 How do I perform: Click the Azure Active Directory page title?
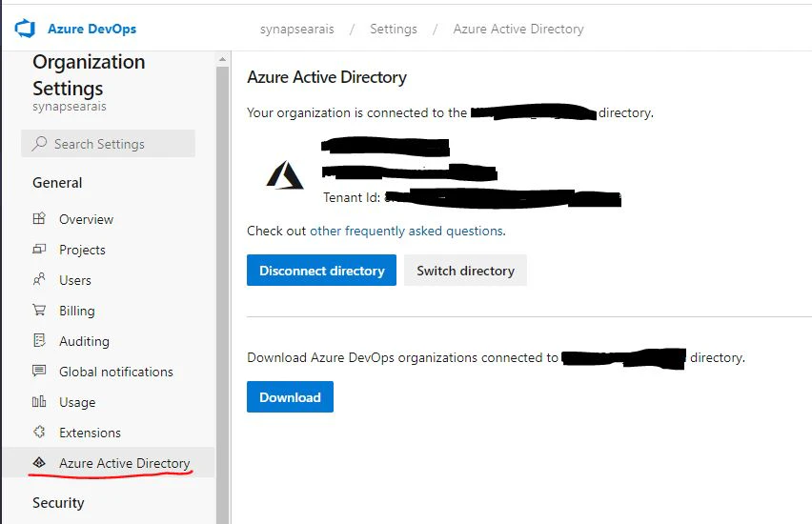click(x=327, y=77)
